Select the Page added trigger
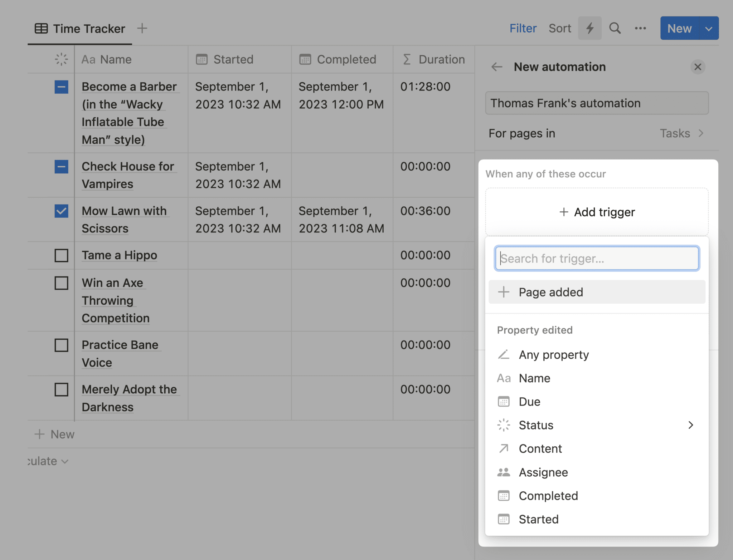Screen dimensions: 733x560 point(550,292)
